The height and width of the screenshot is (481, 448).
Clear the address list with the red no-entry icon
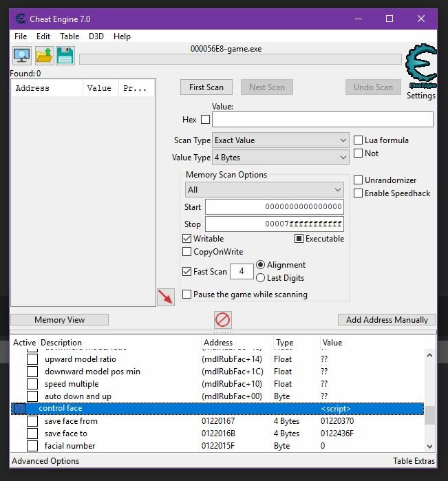(x=222, y=320)
